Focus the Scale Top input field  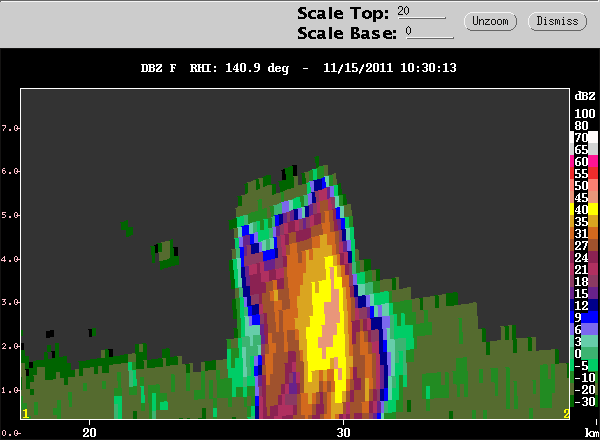point(421,12)
